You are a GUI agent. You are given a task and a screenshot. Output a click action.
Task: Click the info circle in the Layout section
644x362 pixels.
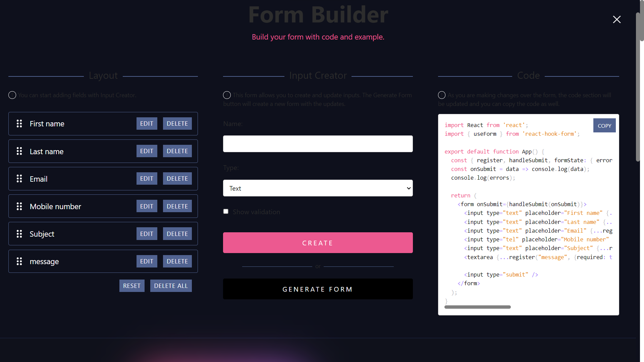12,95
